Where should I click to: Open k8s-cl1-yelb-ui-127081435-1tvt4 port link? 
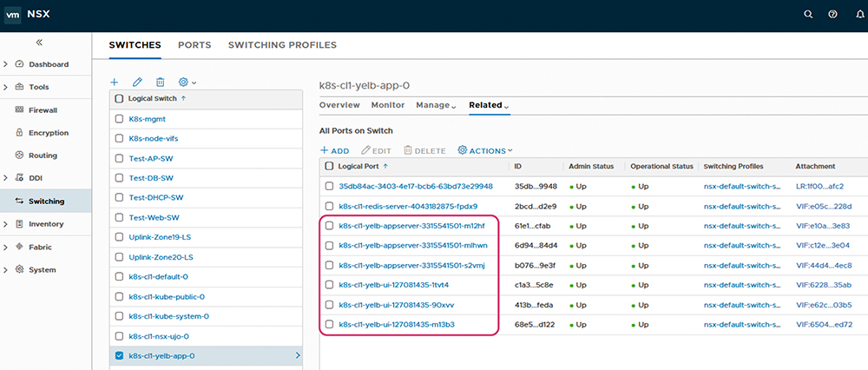(393, 285)
